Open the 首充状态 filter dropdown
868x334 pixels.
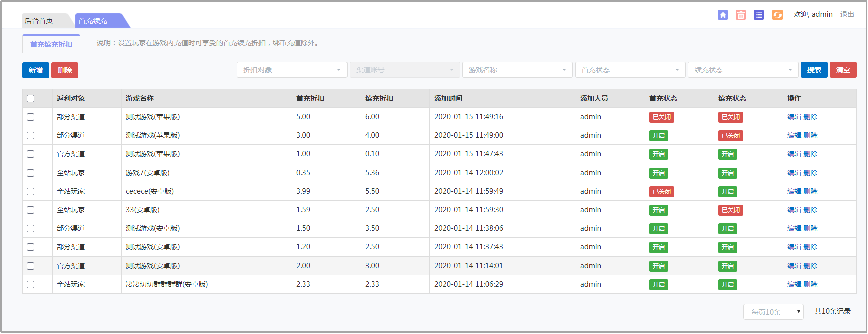click(x=631, y=70)
